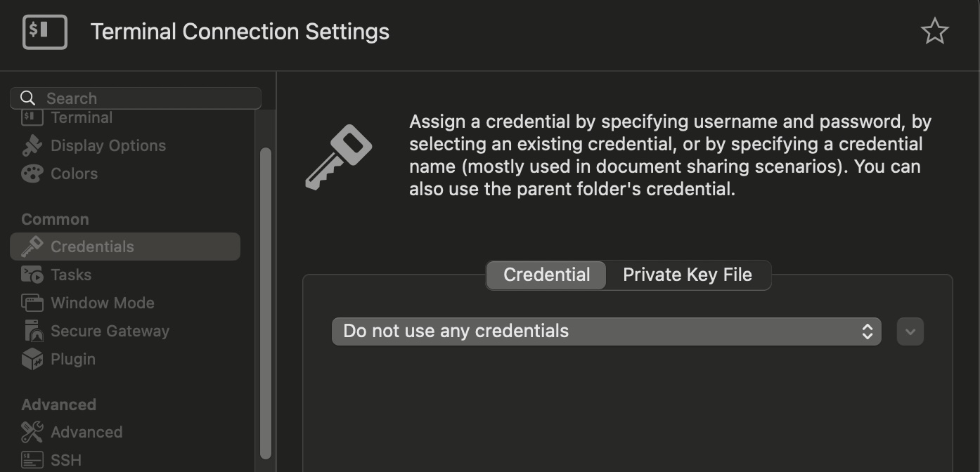Image resolution: width=980 pixels, height=472 pixels.
Task: Switch to the Private Key File tab
Action: click(687, 275)
